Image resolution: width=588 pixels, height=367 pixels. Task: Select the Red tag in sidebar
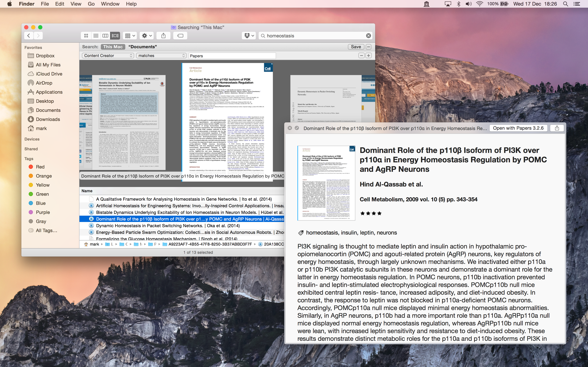tap(40, 167)
